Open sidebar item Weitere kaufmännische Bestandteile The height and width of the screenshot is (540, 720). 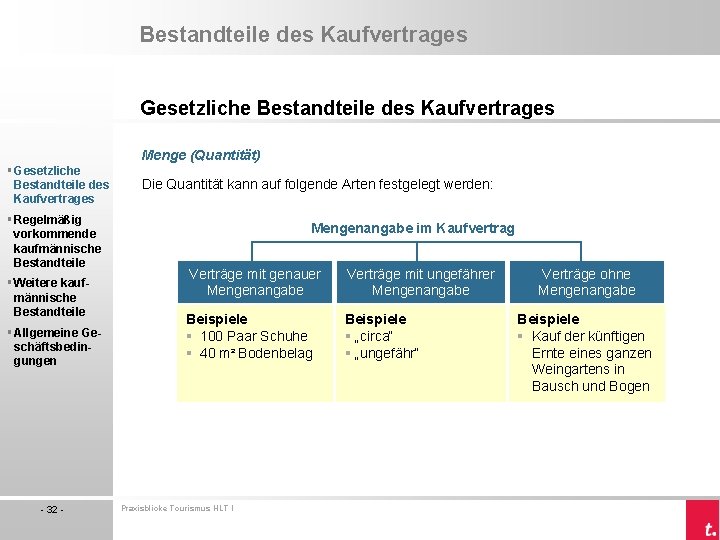pos(51,297)
